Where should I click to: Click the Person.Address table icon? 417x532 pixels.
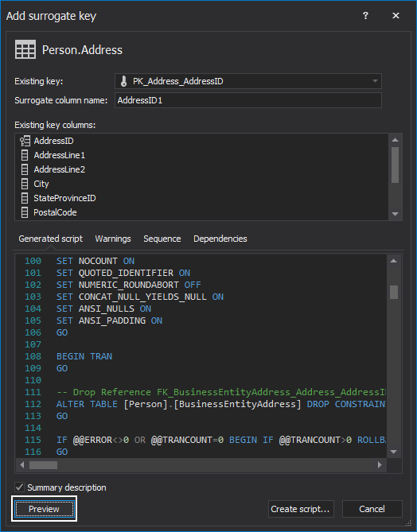[25, 49]
